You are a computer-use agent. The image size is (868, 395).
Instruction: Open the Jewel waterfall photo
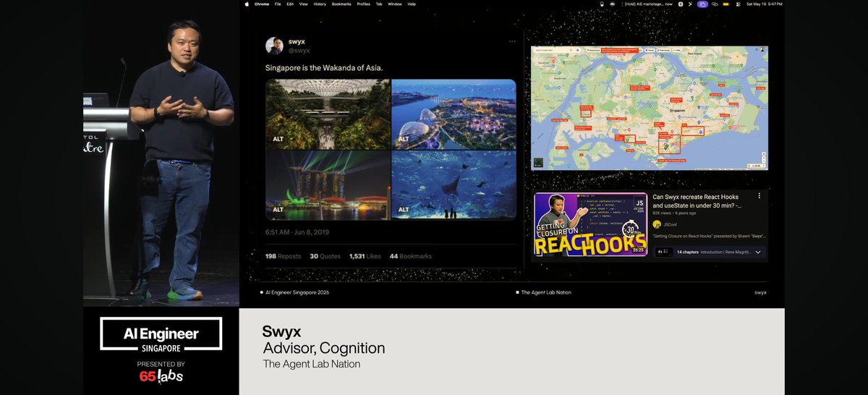click(328, 114)
